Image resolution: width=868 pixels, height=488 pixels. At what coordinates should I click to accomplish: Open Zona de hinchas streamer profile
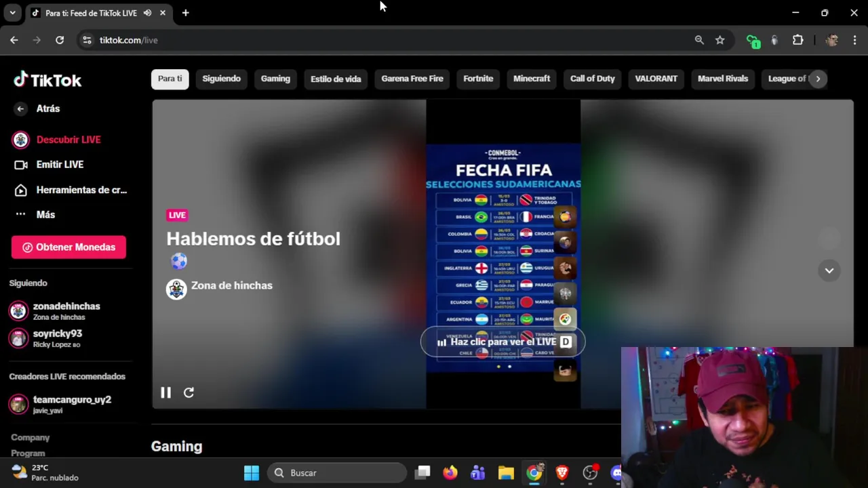pyautogui.click(x=232, y=285)
